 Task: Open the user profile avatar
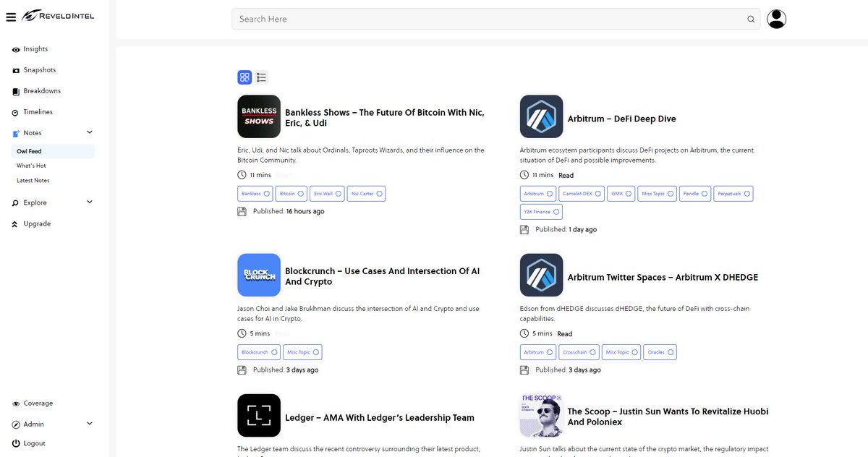click(776, 19)
